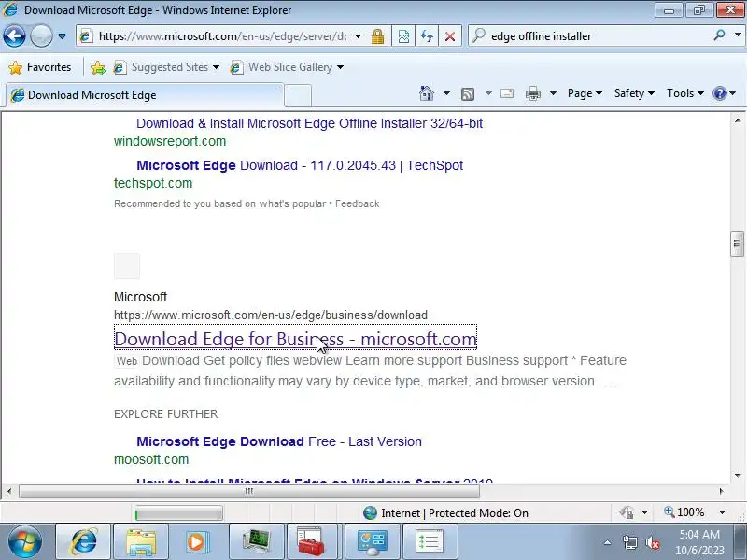Open the recent pages dropdown arrow
Image resolution: width=747 pixels, height=560 pixels.
pyautogui.click(x=62, y=36)
